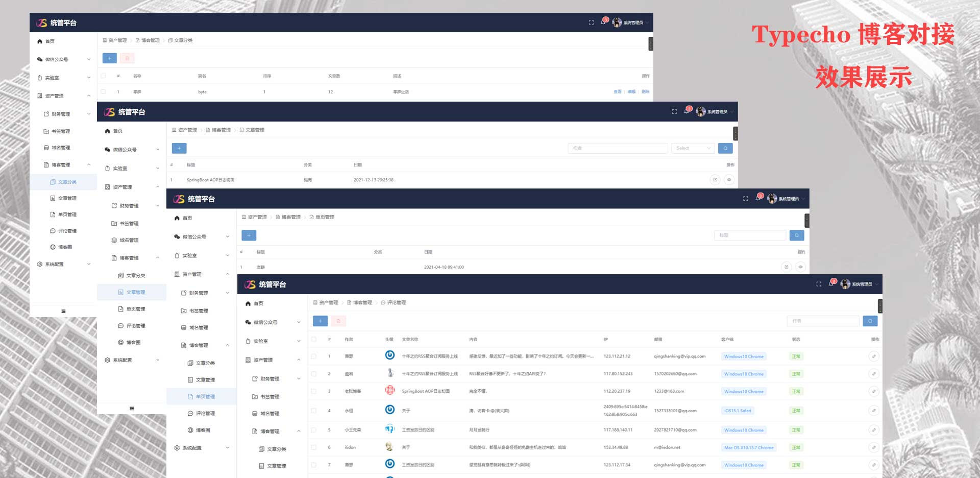The image size is (980, 478).
Task: Check comment row 4 checkbox (iOS15.1 Safari)
Action: point(314,411)
